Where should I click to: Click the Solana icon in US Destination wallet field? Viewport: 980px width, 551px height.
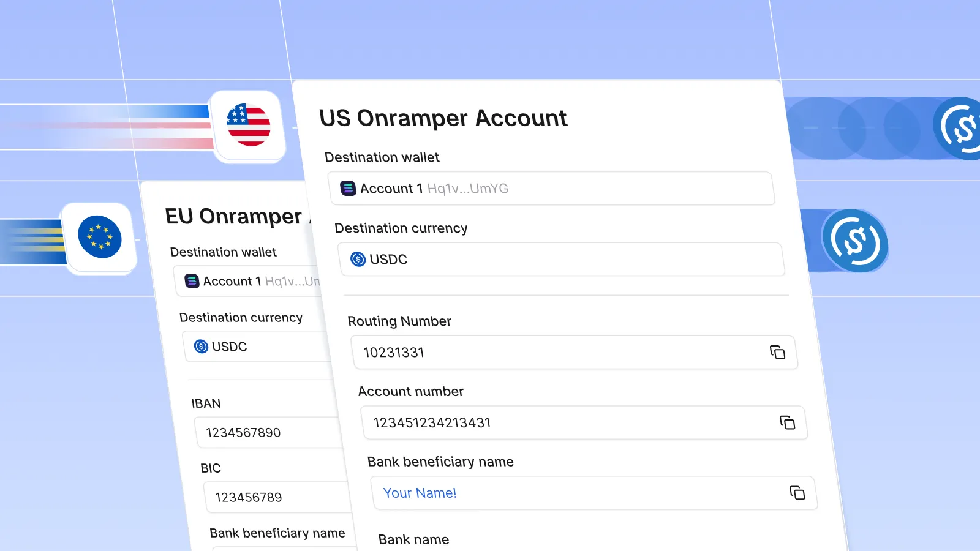tap(347, 189)
